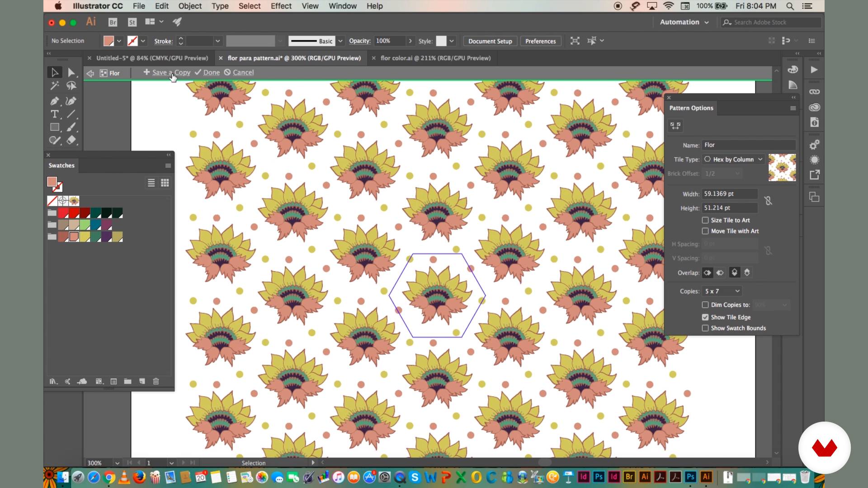Screen dimensions: 868x488
Task: Select the Curvature tool
Action: tap(71, 101)
